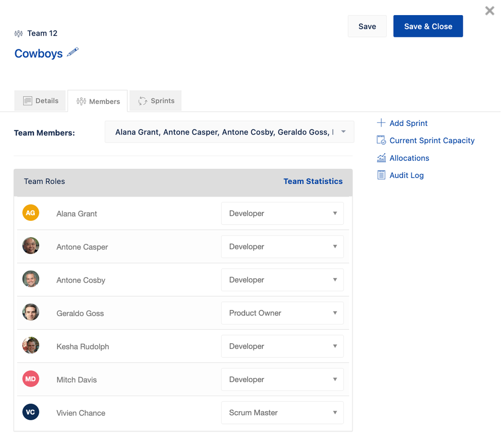Click the team icon next to Team 12
The height and width of the screenshot is (448, 503).
[19, 34]
